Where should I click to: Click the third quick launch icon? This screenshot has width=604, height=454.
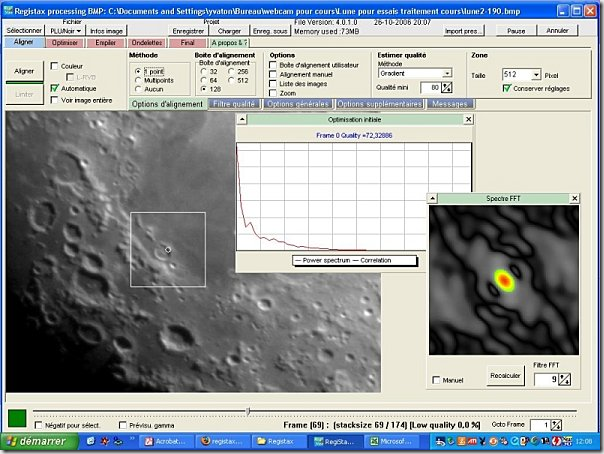(x=118, y=441)
